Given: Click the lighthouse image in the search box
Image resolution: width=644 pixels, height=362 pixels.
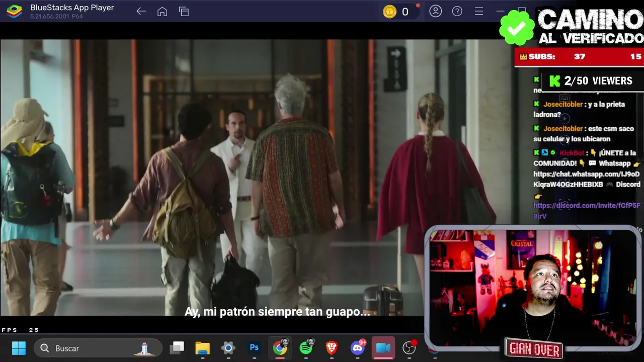Looking at the screenshot, I should 145,348.
